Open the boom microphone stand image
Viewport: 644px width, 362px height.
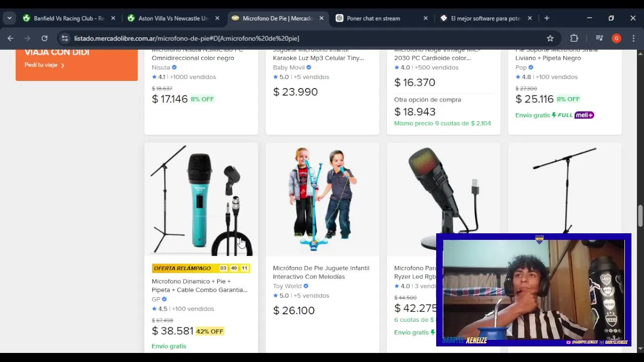coord(565,189)
